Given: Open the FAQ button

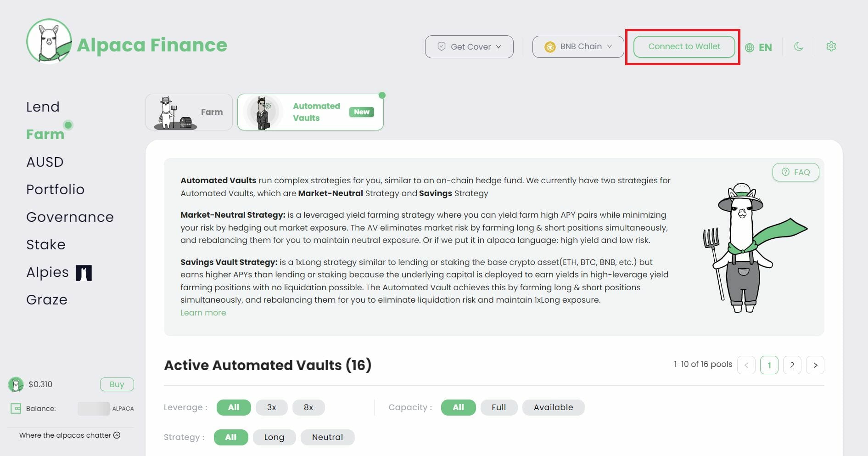Looking at the screenshot, I should coord(796,172).
